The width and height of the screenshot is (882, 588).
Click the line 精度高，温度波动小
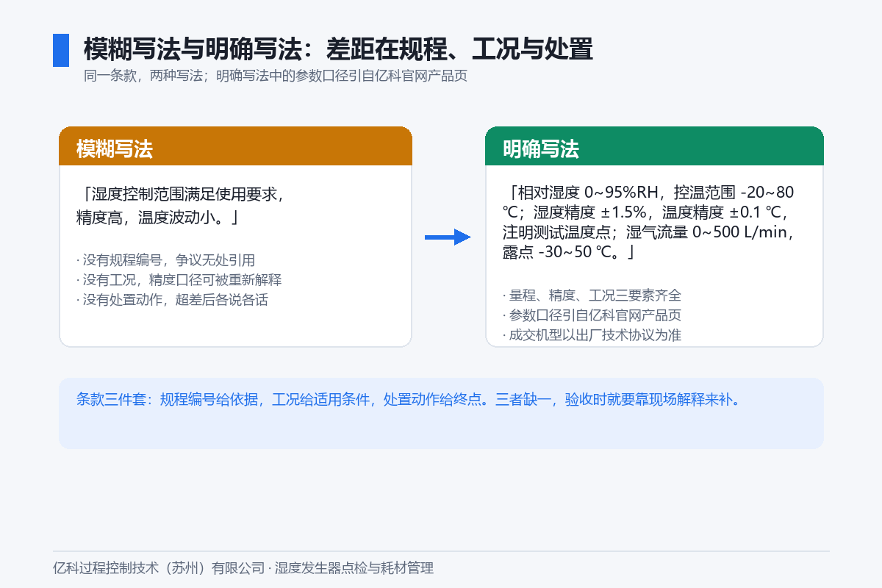click(159, 217)
